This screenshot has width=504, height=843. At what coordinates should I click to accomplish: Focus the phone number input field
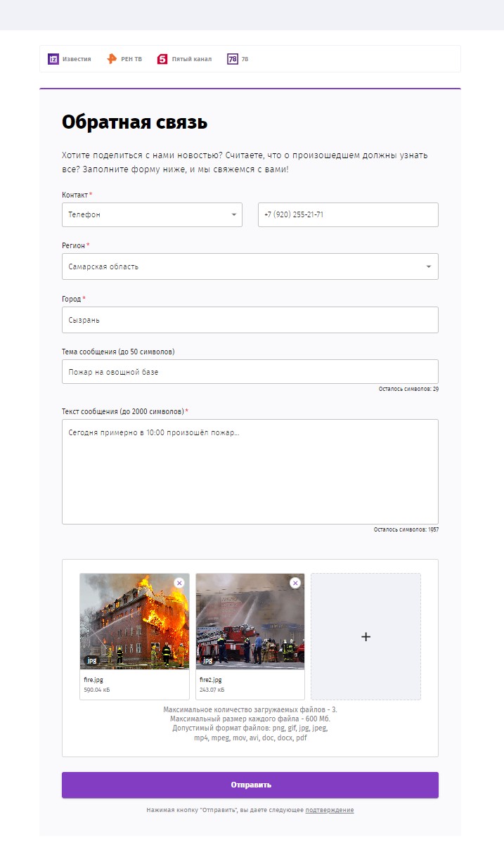pos(348,214)
